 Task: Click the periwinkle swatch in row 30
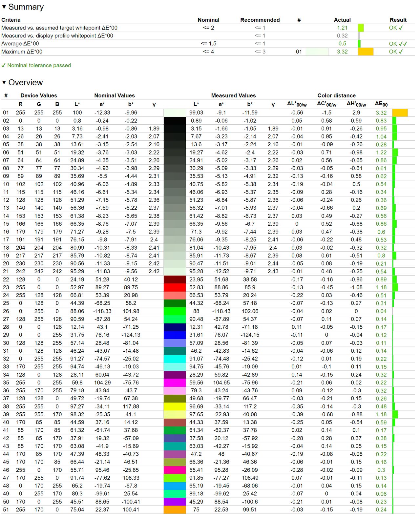click(x=175, y=343)
